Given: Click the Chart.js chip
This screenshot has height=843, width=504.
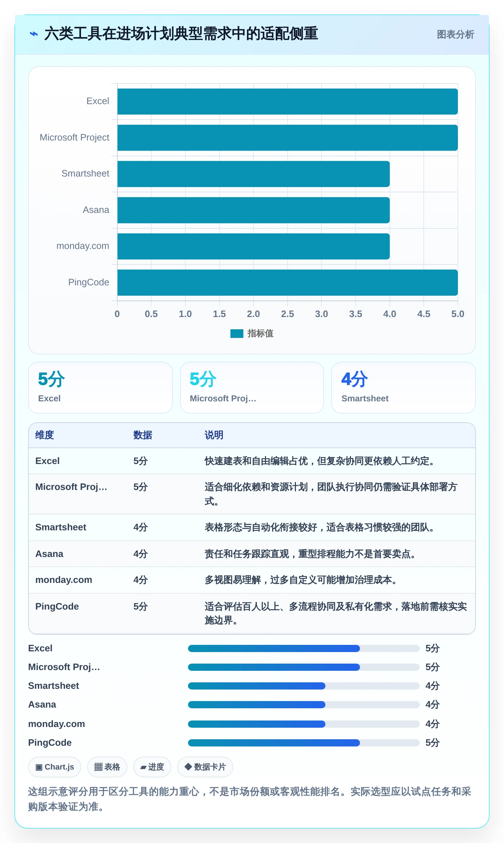Looking at the screenshot, I should (x=55, y=767).
